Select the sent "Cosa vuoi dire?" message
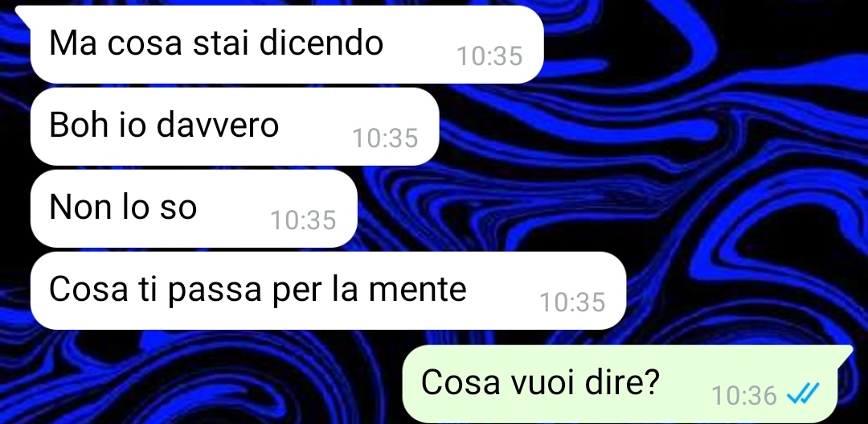Screen dimensions: 868x424 [620, 384]
